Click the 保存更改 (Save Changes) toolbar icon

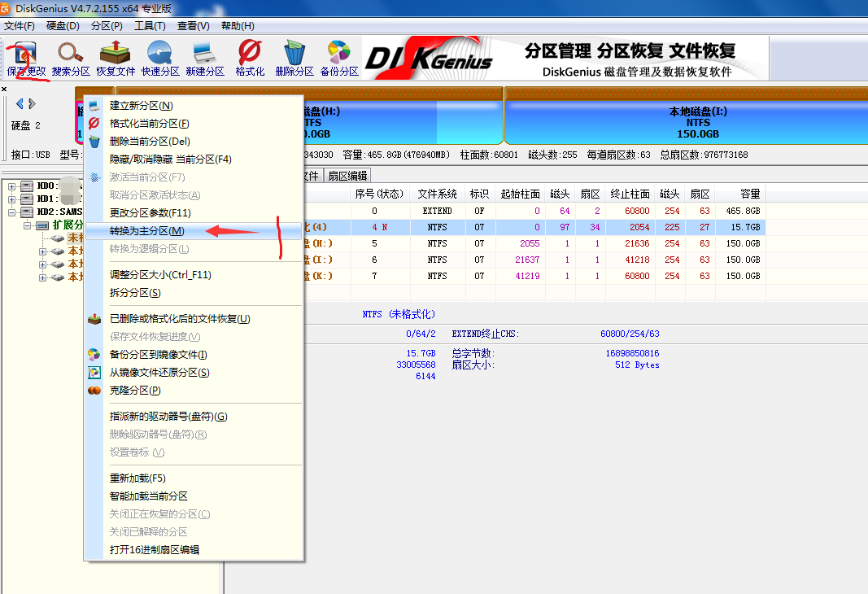point(26,58)
